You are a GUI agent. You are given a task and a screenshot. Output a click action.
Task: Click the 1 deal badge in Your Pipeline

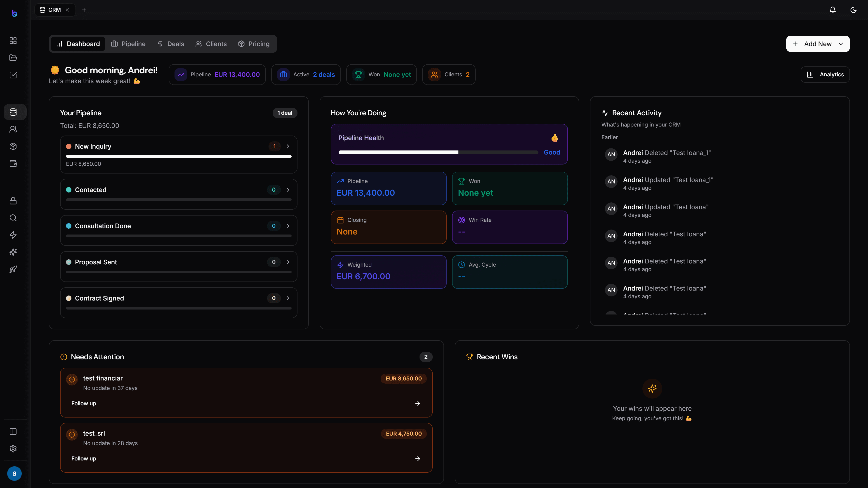(x=285, y=113)
